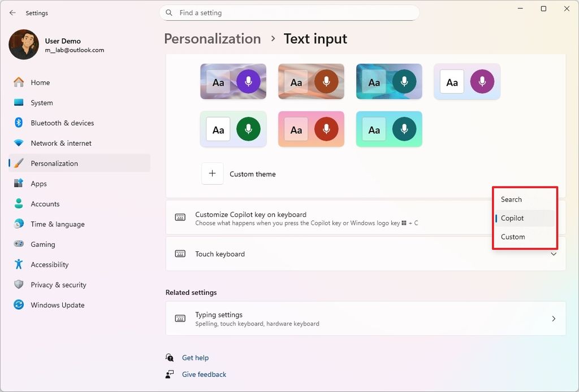Expand the Touch keyboard section

pos(365,254)
